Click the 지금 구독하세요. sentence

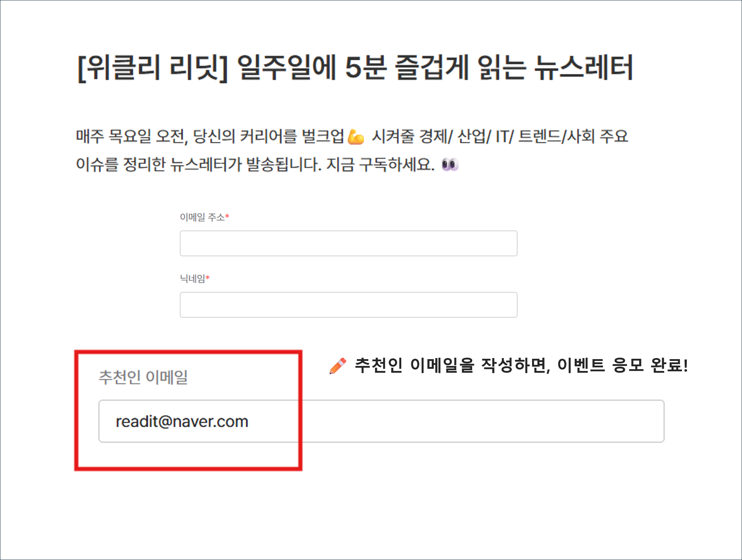pos(380,165)
